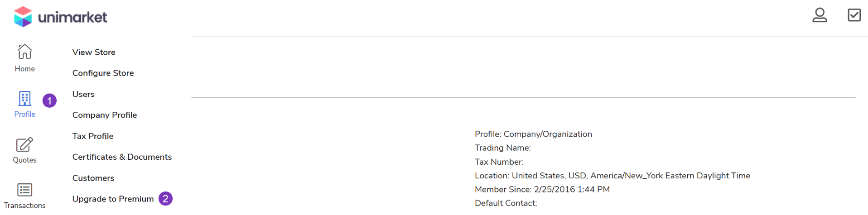Image resolution: width=868 pixels, height=215 pixels.
Task: Click the Transactions label in sidebar
Action: [x=24, y=205]
